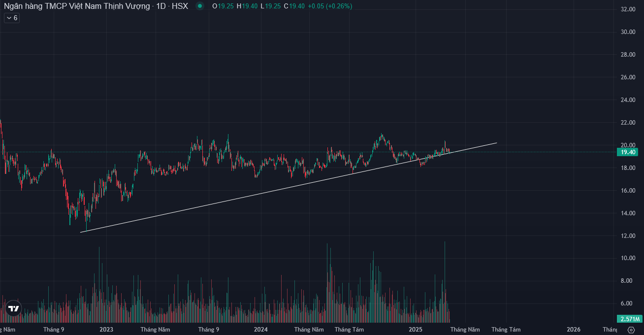The width and height of the screenshot is (644, 335).
Task: Click the TradingView logo icon
Action: click(x=14, y=309)
